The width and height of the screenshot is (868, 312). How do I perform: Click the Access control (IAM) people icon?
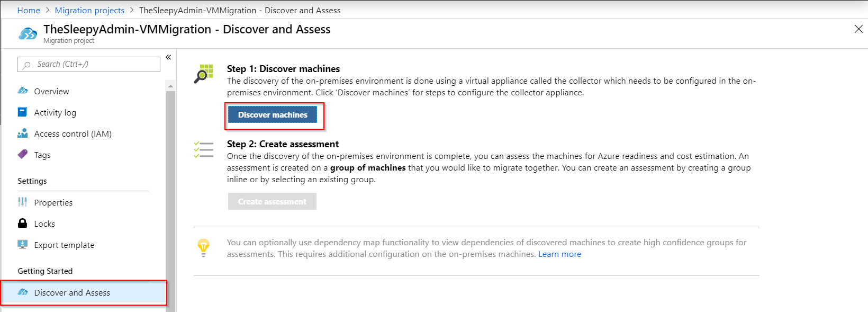22,133
